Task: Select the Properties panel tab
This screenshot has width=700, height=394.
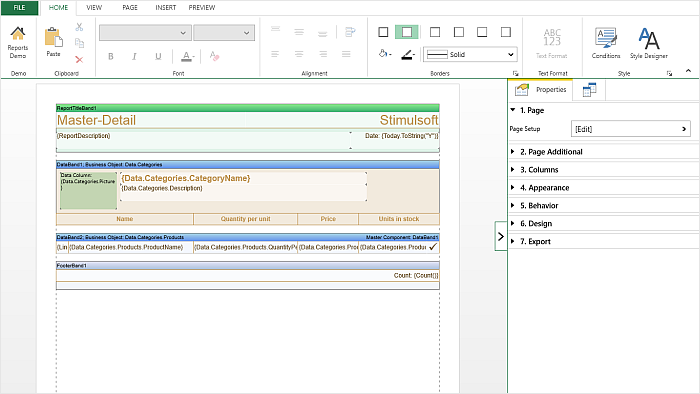Action: (x=541, y=90)
